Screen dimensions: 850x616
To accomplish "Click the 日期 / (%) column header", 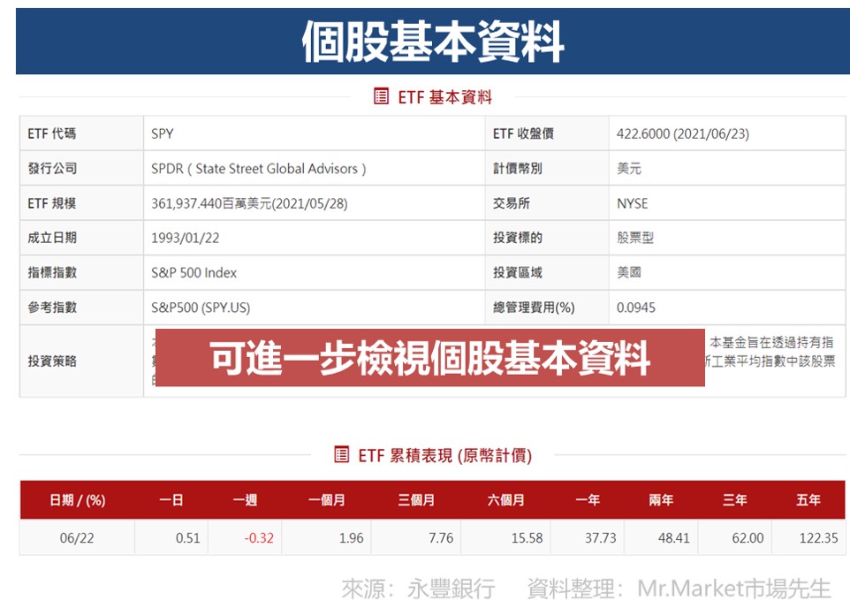I will pyautogui.click(x=78, y=500).
